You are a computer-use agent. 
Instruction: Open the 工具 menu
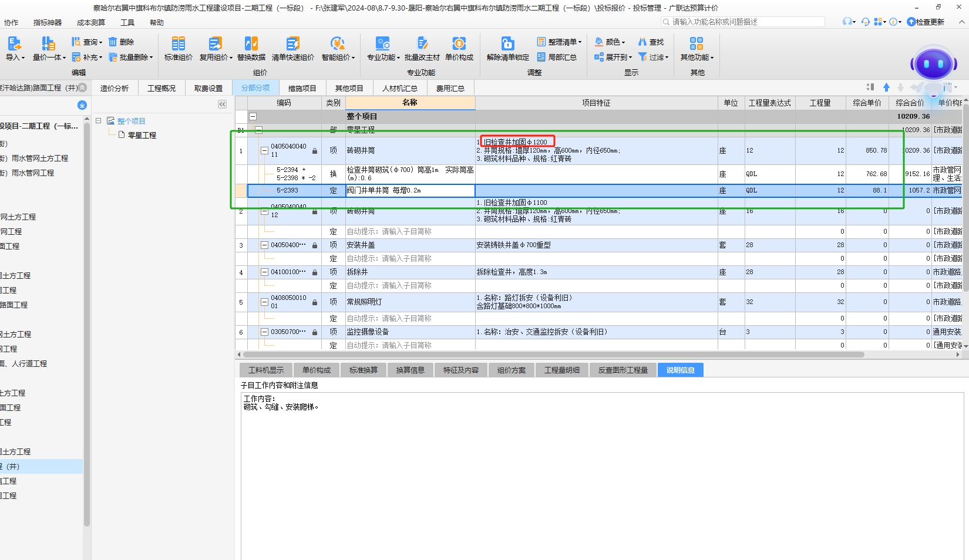click(127, 22)
